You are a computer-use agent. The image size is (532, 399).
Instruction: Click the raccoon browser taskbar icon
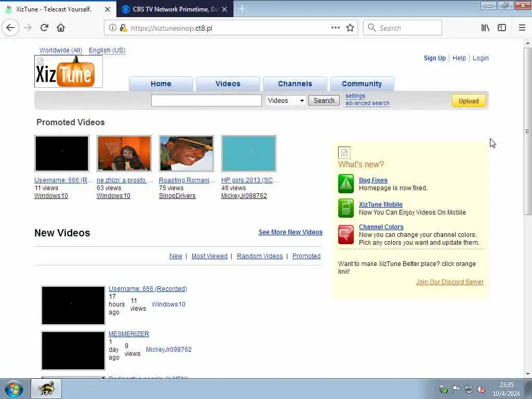tap(46, 389)
